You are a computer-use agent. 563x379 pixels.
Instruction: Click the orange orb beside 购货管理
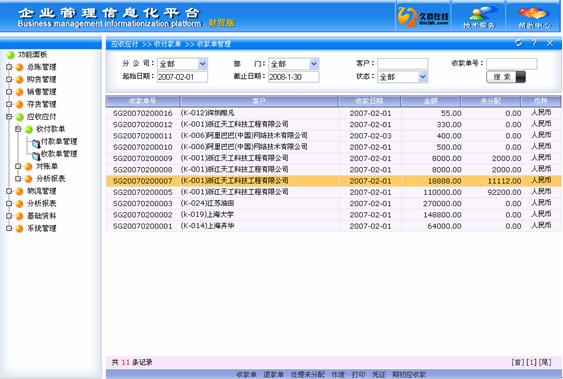point(19,80)
